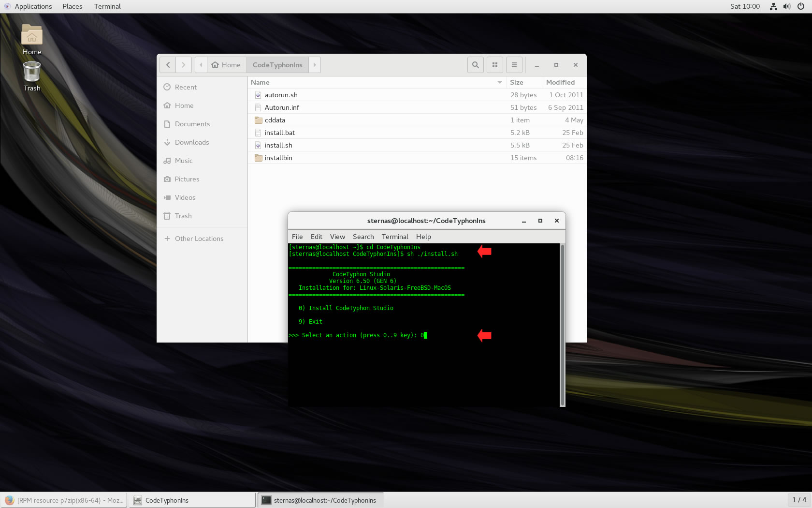This screenshot has width=812, height=508.
Task: Switch to CodeTyphonIns taskbar item
Action: tap(192, 500)
